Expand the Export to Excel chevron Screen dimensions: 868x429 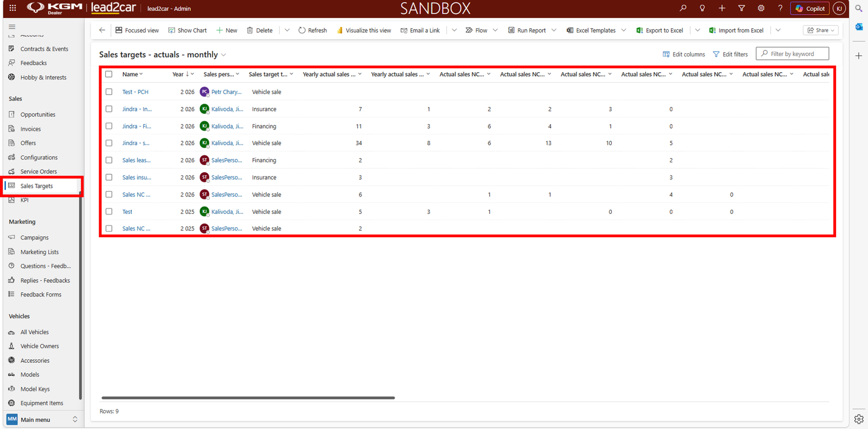click(698, 30)
